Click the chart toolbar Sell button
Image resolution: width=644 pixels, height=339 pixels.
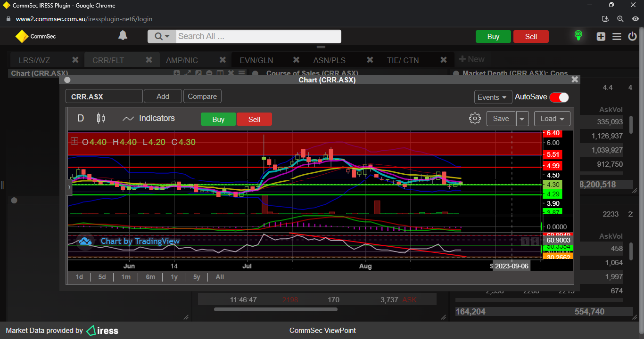(254, 119)
